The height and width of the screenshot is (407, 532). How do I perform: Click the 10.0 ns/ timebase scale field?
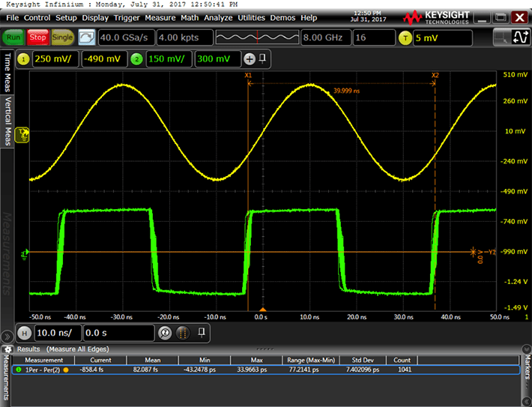(57, 332)
